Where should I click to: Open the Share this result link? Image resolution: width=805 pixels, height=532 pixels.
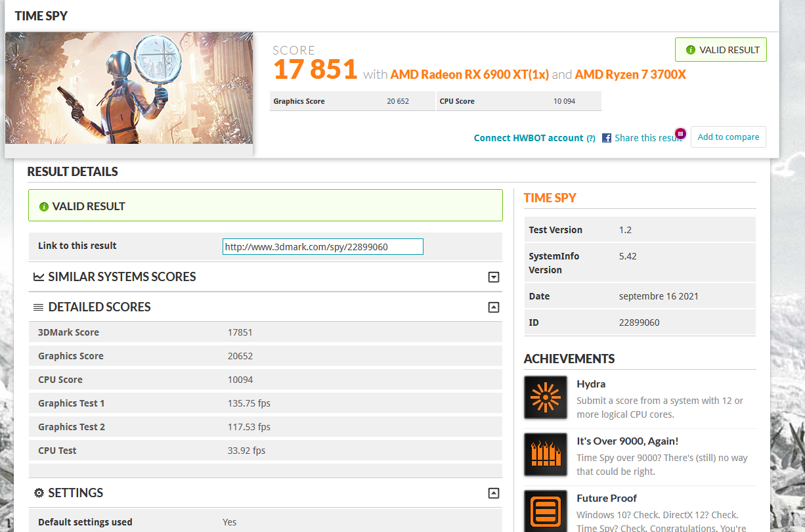[648, 138]
